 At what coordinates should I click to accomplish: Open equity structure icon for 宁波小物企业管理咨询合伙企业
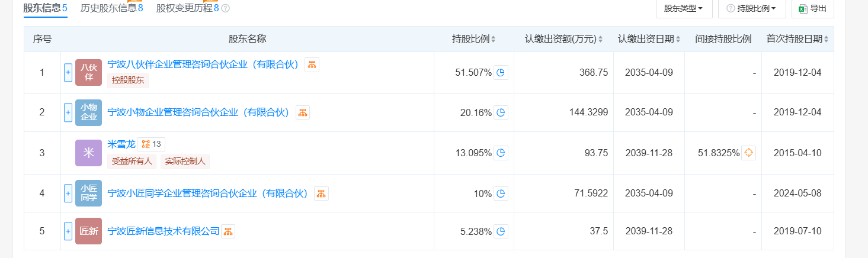pyautogui.click(x=302, y=112)
